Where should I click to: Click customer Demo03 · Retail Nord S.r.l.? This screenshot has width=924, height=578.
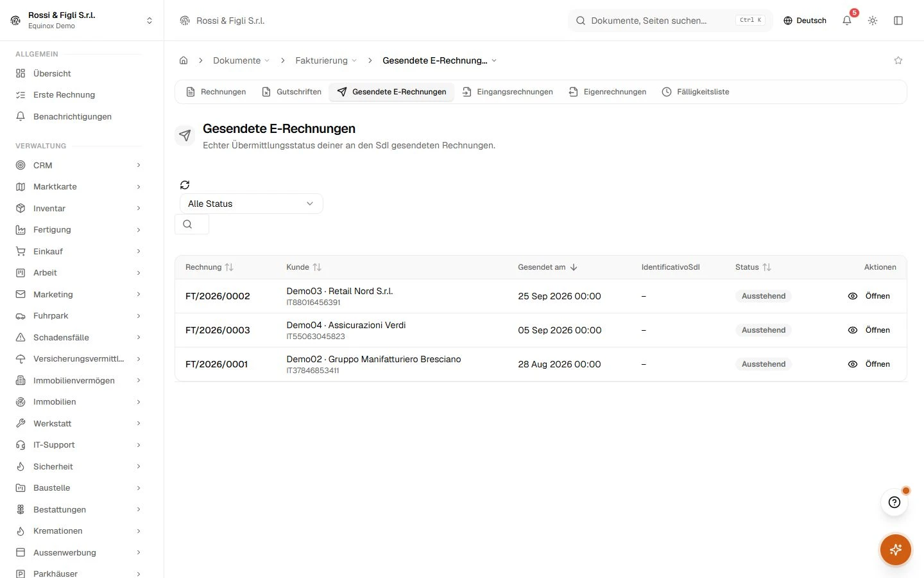(x=339, y=291)
